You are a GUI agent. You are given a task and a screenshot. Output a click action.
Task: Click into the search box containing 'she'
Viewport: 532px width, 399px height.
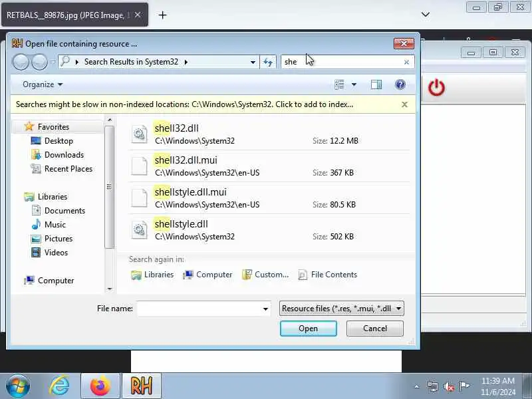pyautogui.click(x=342, y=62)
